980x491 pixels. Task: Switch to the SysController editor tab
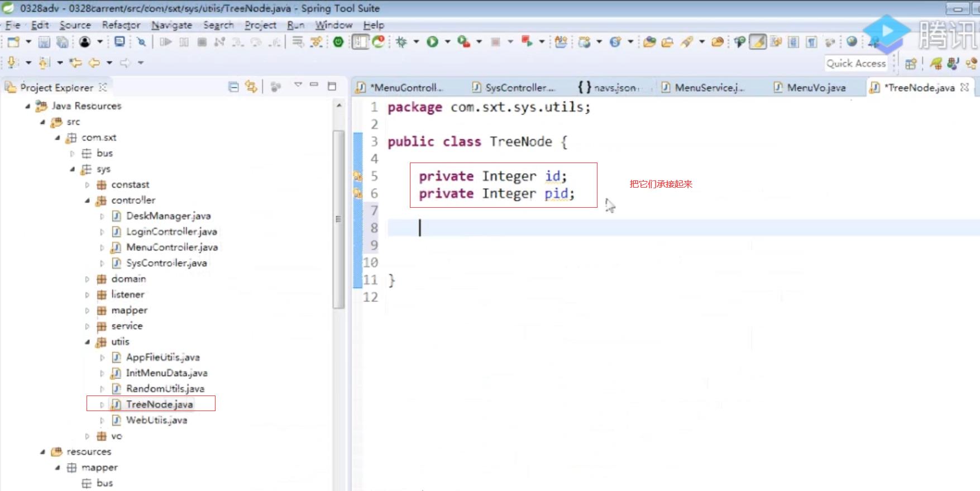point(519,88)
